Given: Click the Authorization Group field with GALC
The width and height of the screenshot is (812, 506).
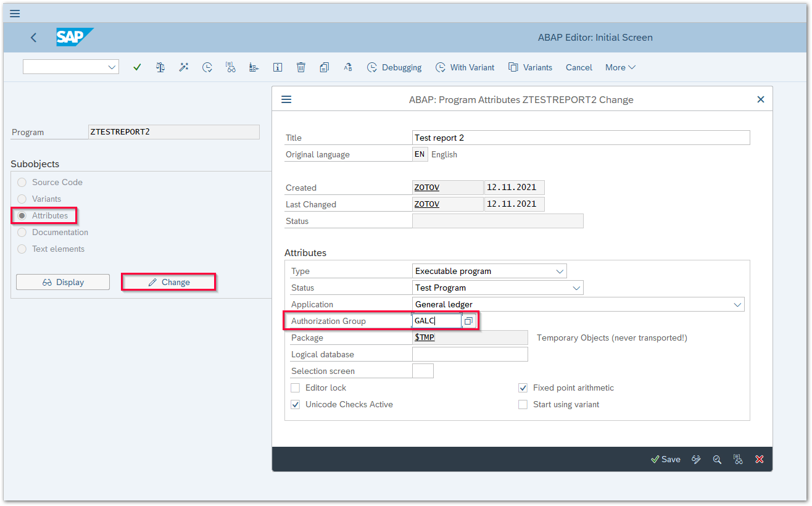Looking at the screenshot, I should [x=437, y=321].
